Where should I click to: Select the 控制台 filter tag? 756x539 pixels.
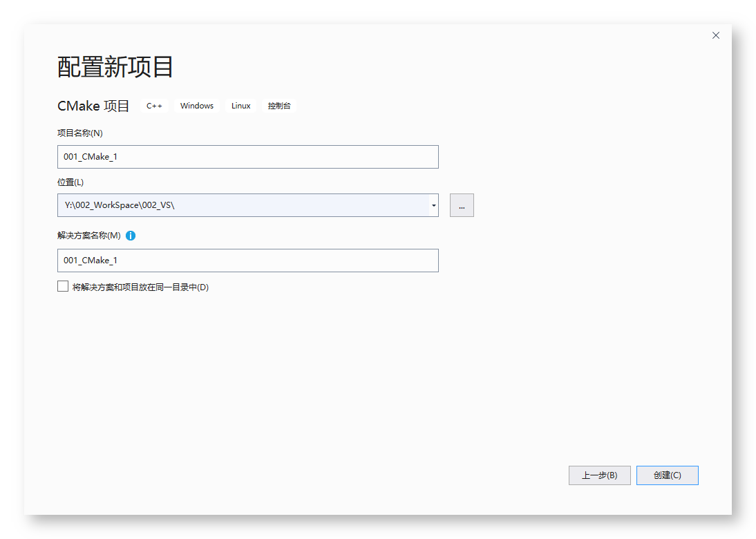tap(279, 106)
